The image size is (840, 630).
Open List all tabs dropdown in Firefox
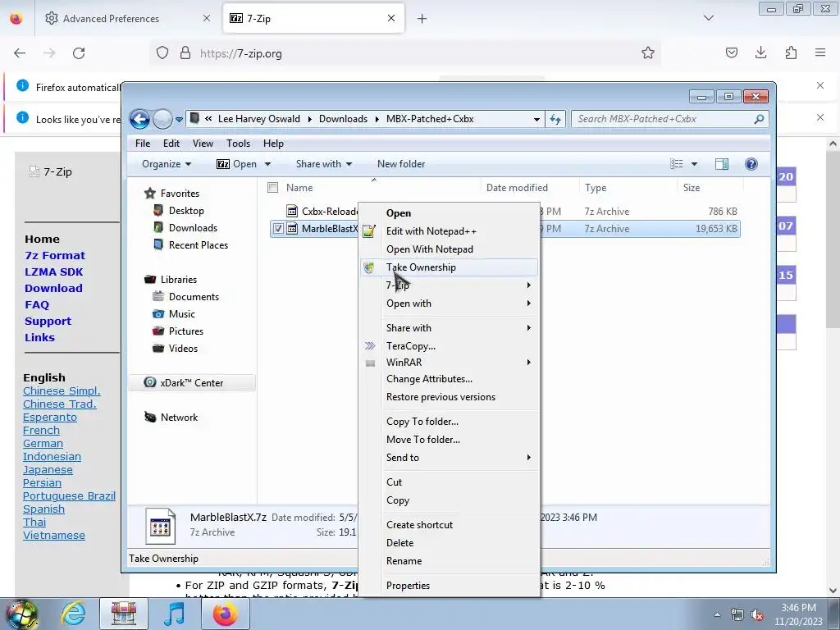pos(708,18)
